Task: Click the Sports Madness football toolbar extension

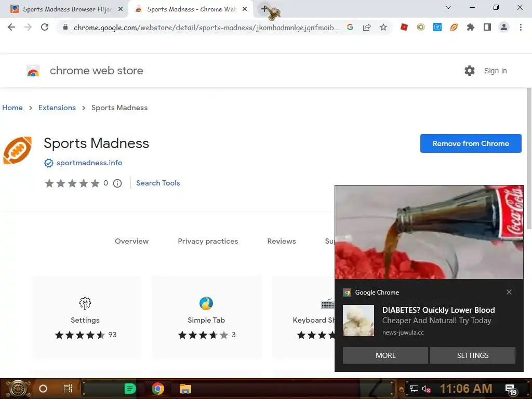Action: (x=454, y=27)
